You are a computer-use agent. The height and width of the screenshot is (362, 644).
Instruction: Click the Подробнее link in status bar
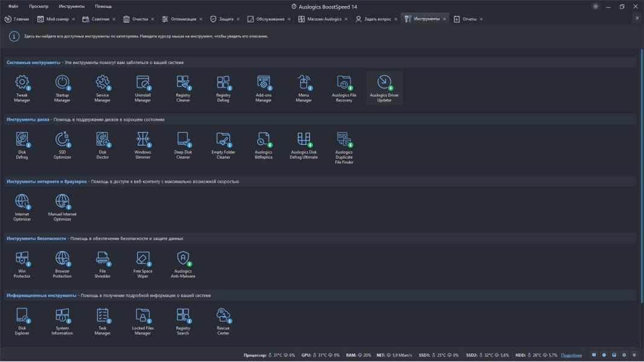pyautogui.click(x=572, y=355)
